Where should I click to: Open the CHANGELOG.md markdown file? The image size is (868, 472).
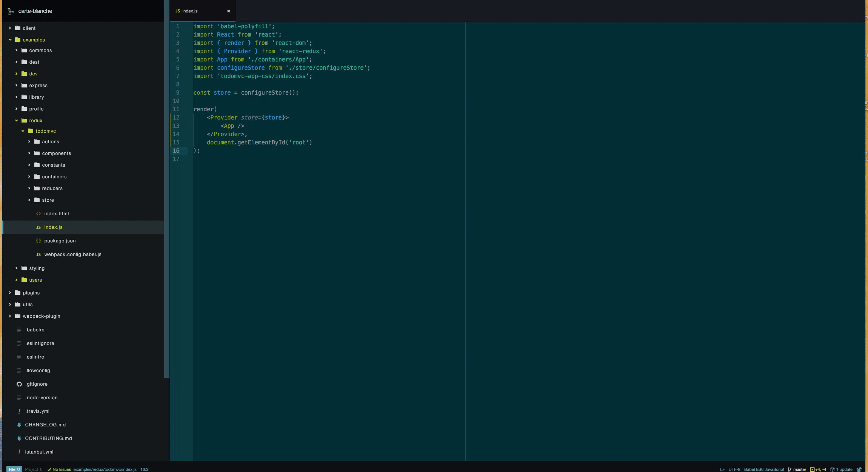(45, 424)
